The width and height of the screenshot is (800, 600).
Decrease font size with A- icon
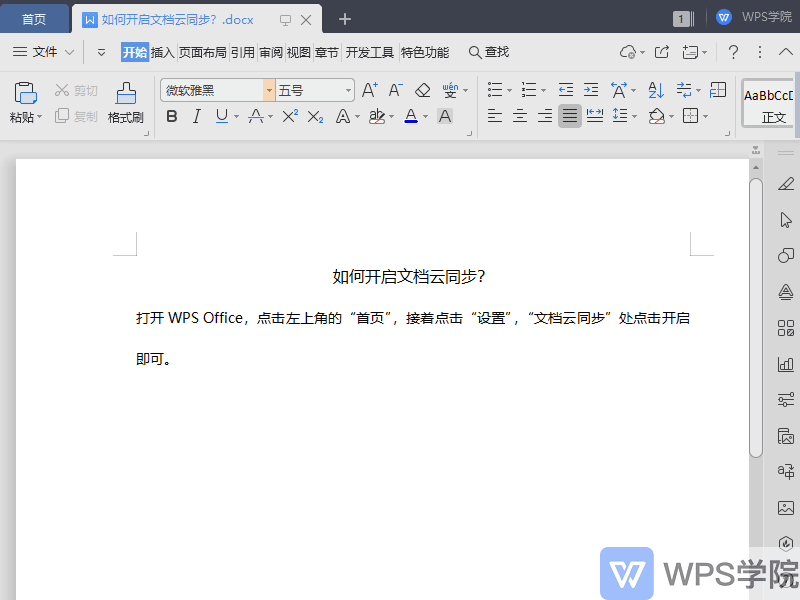pyautogui.click(x=395, y=90)
